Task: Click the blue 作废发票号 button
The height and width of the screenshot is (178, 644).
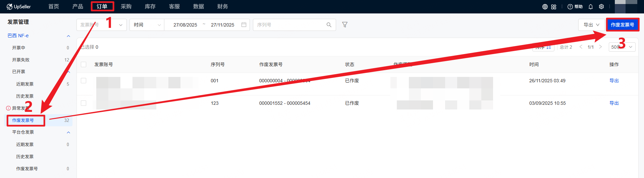Action: [622, 25]
